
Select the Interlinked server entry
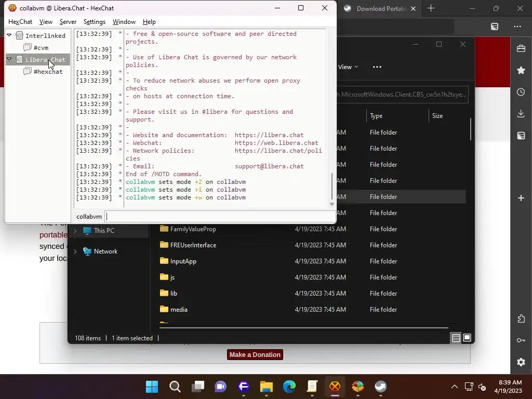pos(45,36)
